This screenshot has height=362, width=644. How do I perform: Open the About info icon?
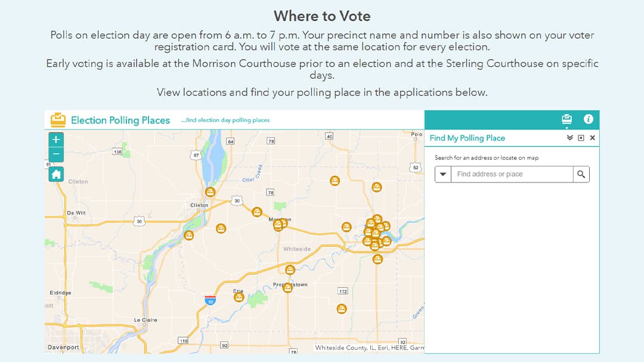(589, 119)
